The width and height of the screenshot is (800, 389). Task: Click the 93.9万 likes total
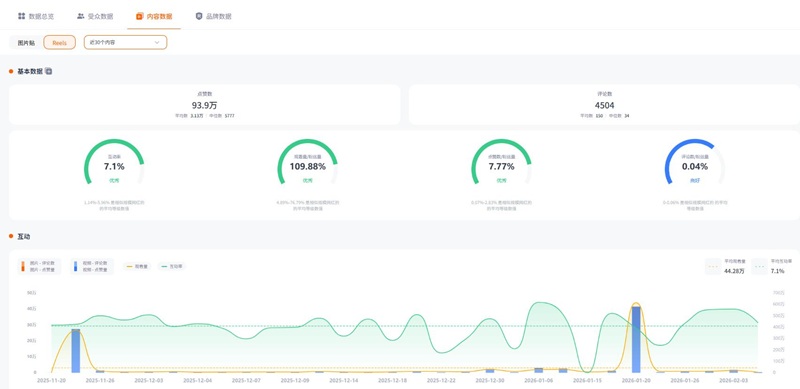[x=204, y=106]
